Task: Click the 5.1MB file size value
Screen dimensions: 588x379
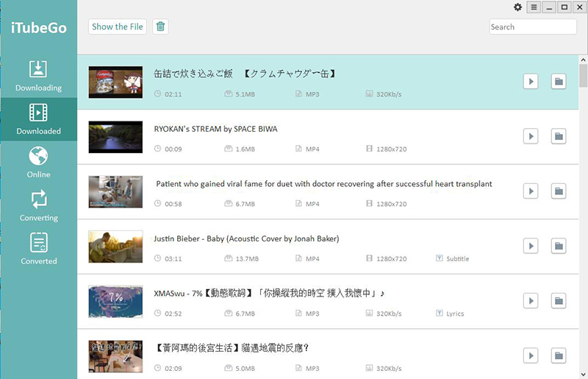Action: [x=245, y=94]
